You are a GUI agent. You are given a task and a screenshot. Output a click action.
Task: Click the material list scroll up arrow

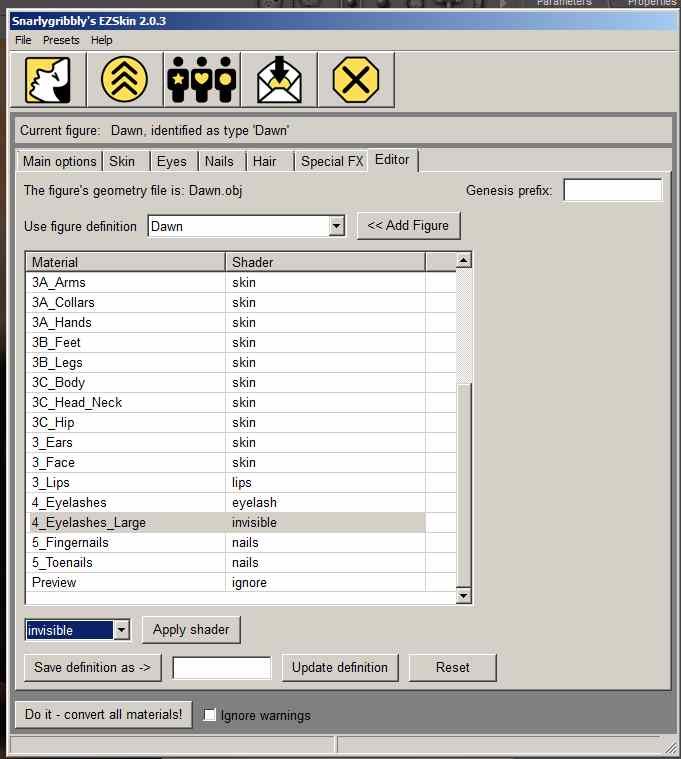coord(464,260)
